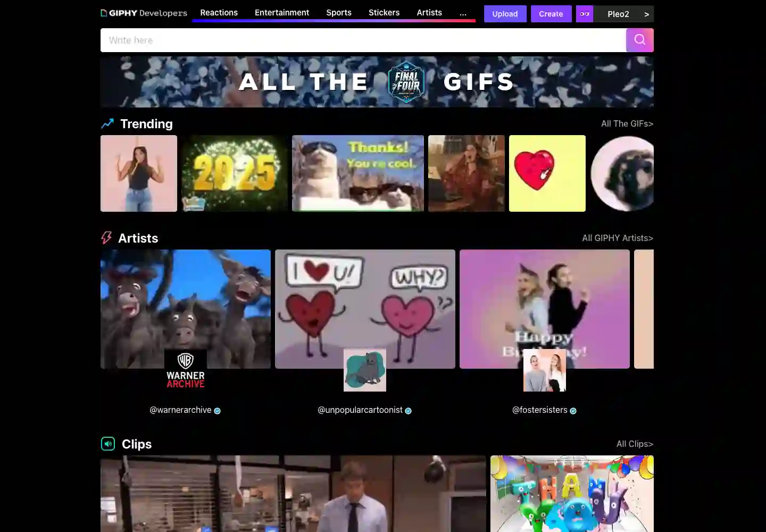Click the Trending section heading
Screen dimensions: 766x532
(146, 123)
